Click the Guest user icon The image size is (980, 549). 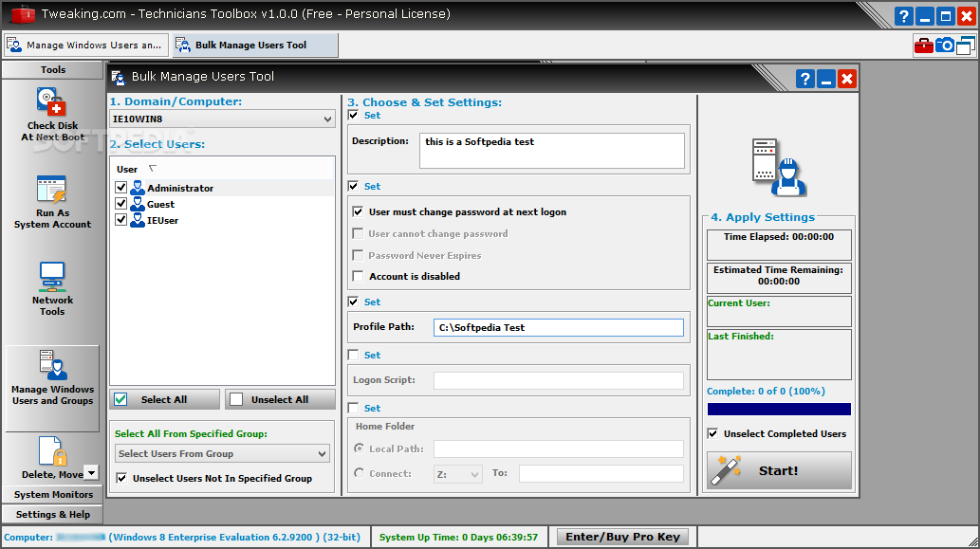coord(138,204)
